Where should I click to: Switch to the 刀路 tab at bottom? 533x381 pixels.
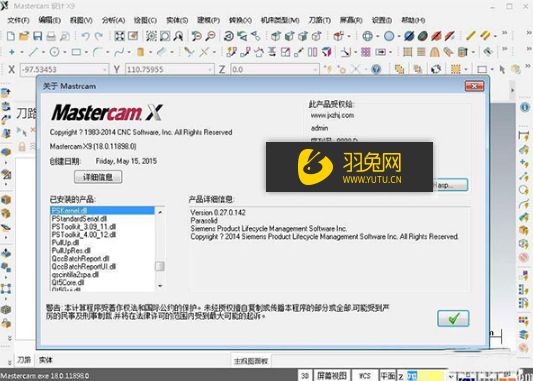coord(24,360)
